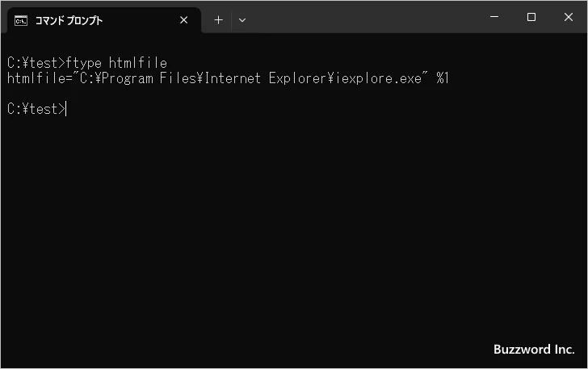The height and width of the screenshot is (369, 588).
Task: Click the first C:¥test> prompt on the top line
Action: [x=36, y=63]
